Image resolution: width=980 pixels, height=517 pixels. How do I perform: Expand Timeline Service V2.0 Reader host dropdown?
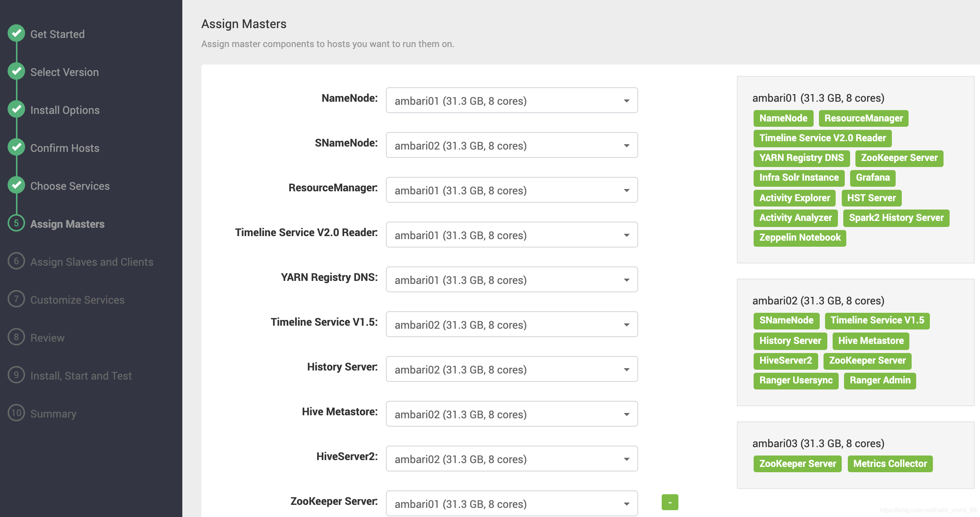click(x=512, y=235)
